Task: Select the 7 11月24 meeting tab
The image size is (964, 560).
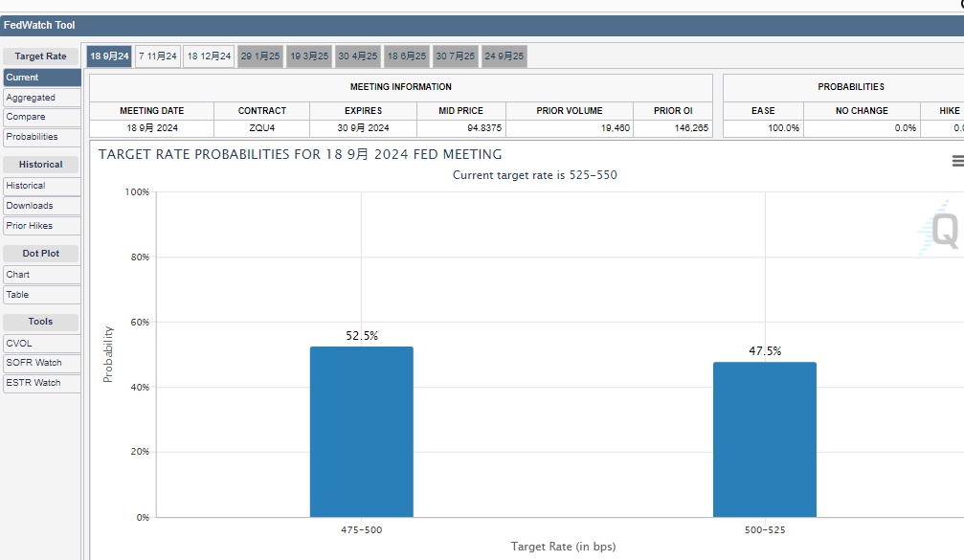Action: (x=158, y=56)
